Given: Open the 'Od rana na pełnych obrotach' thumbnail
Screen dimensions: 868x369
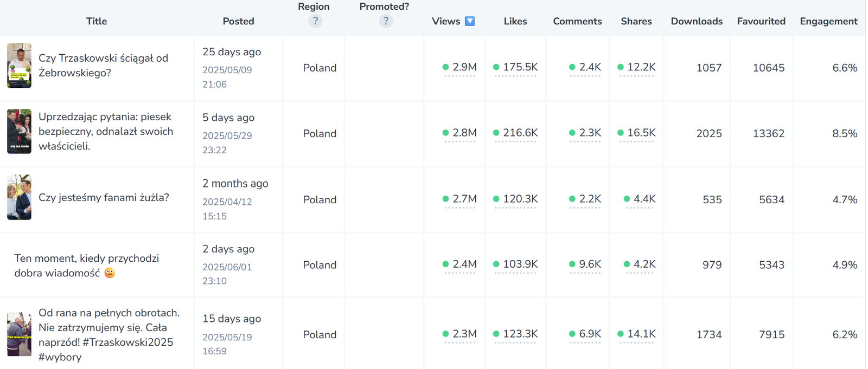Looking at the screenshot, I should (x=19, y=334).
